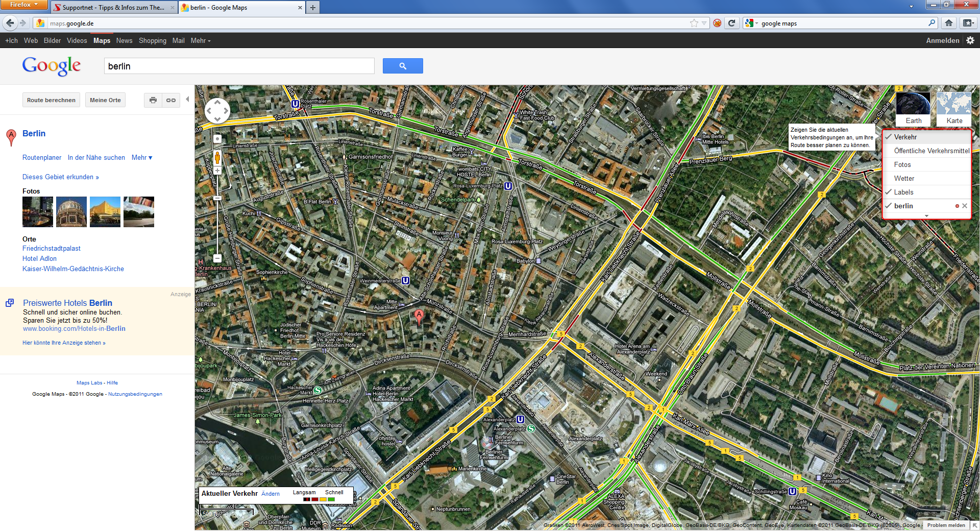Expand the layers panel downward arrow
Viewport: 980px width, 531px height.
925,215
